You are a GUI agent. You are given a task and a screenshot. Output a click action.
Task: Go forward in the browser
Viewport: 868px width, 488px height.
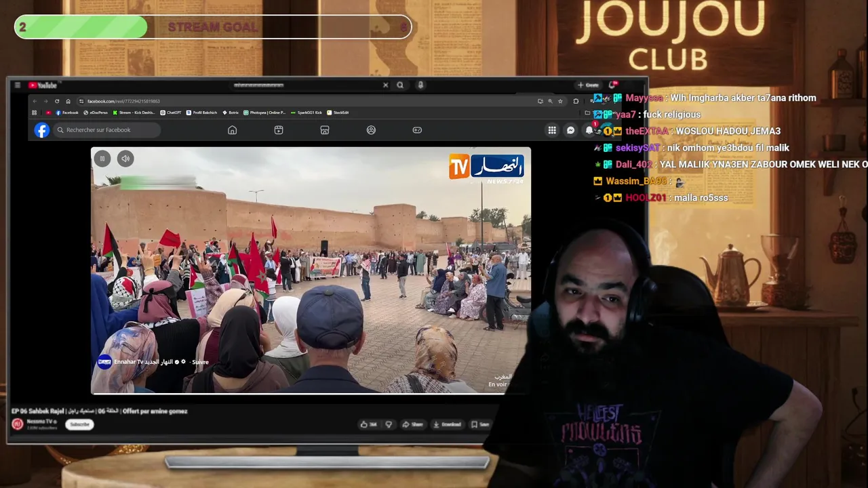click(x=46, y=101)
